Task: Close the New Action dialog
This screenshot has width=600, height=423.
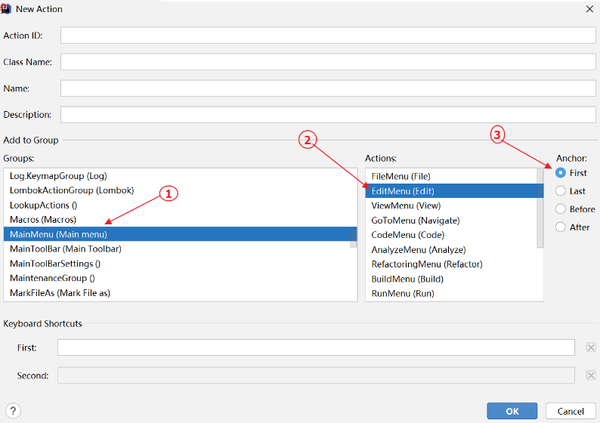Action: pyautogui.click(x=585, y=9)
